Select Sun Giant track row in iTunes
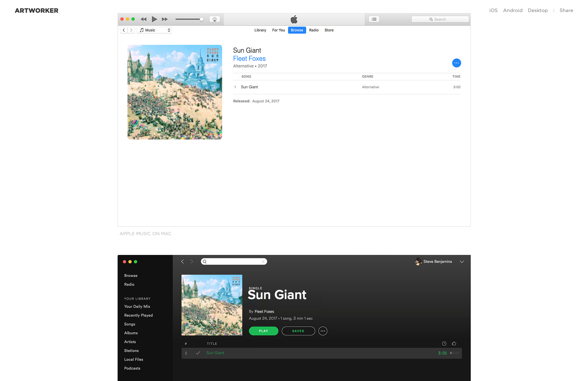Viewport: 588px width, 381px height. tap(347, 87)
